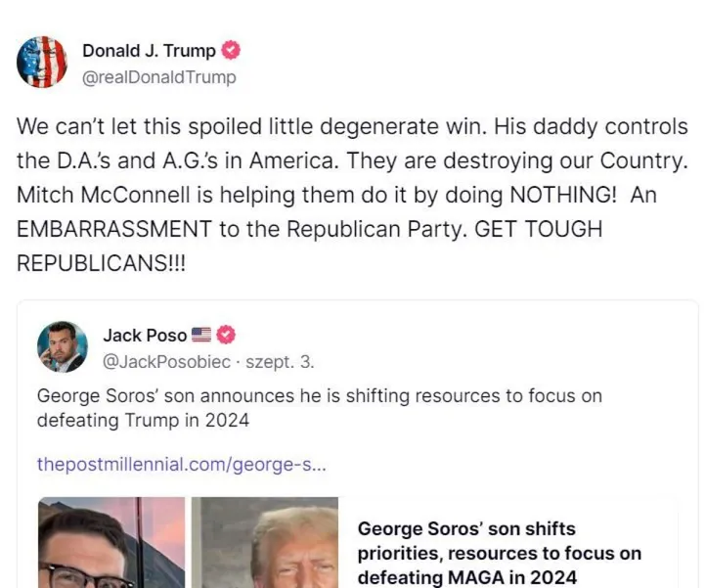This screenshot has width=706, height=588.
Task: Click 'defeating Trump in 2024' quoted line
Action: pos(143,420)
